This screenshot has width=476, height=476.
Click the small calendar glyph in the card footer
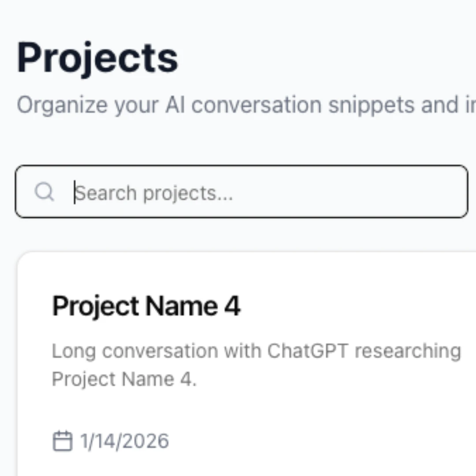(63, 440)
